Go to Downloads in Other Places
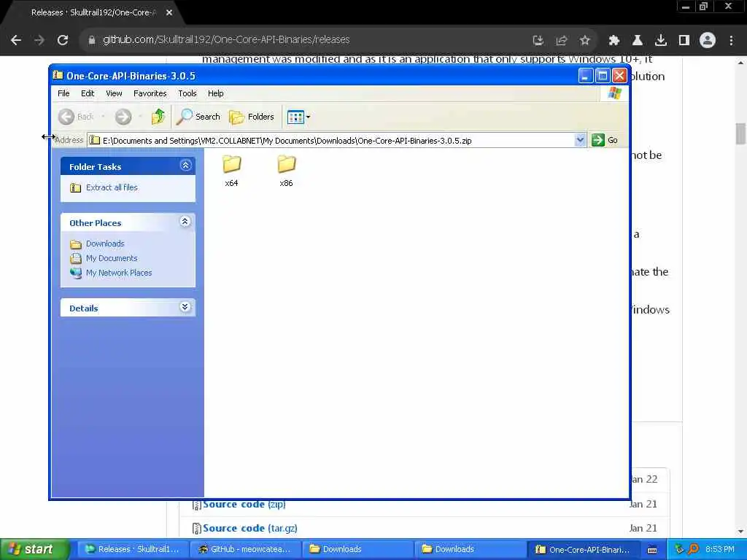747x560 pixels. (x=105, y=244)
